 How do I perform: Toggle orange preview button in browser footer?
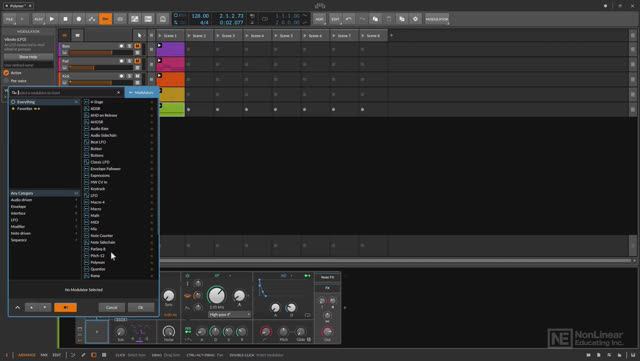(65, 308)
